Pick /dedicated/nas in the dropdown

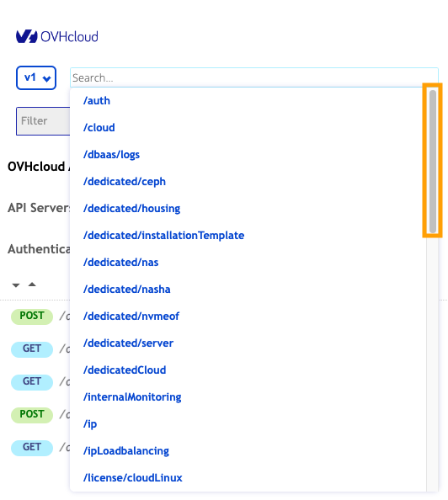click(x=120, y=263)
